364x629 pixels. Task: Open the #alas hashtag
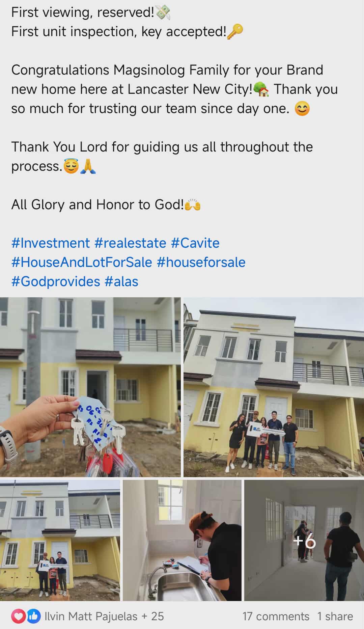(x=121, y=281)
